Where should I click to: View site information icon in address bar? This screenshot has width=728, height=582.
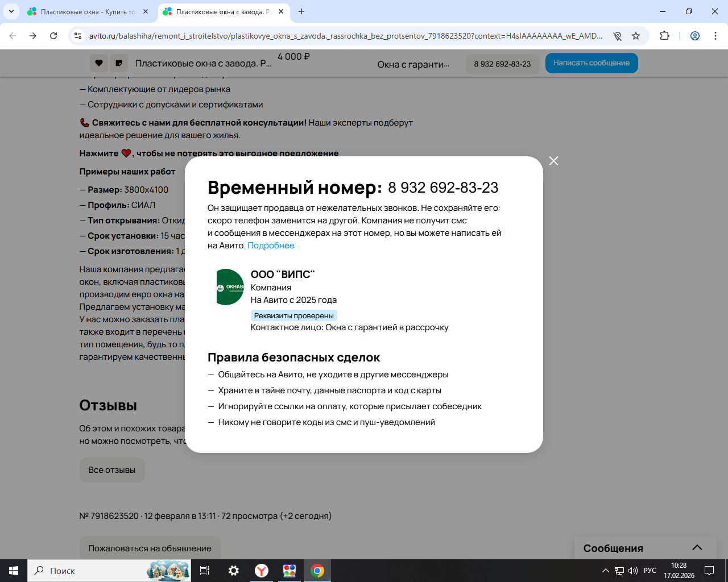pyautogui.click(x=78, y=36)
